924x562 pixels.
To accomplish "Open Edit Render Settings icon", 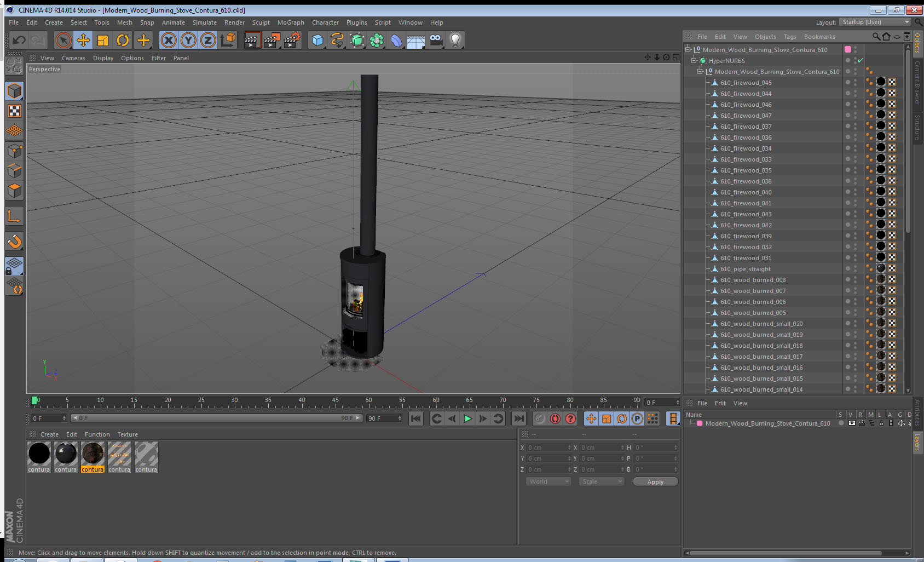I will click(x=292, y=40).
